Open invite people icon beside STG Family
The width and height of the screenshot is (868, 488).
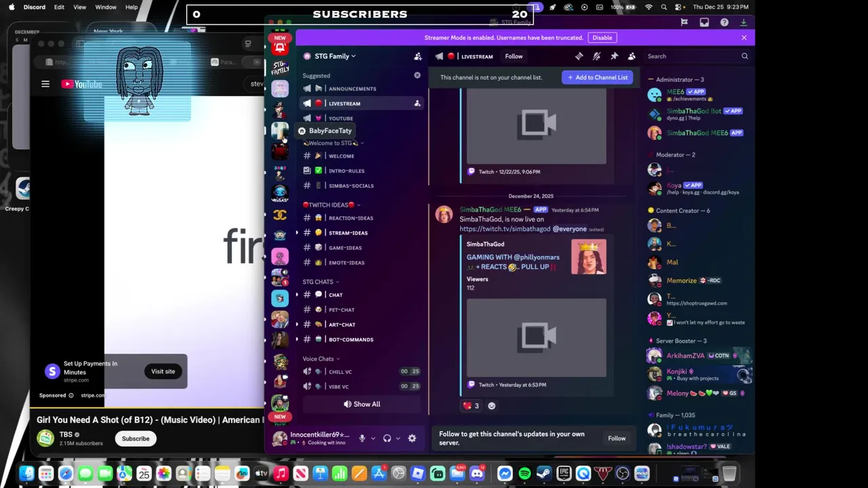pos(418,56)
